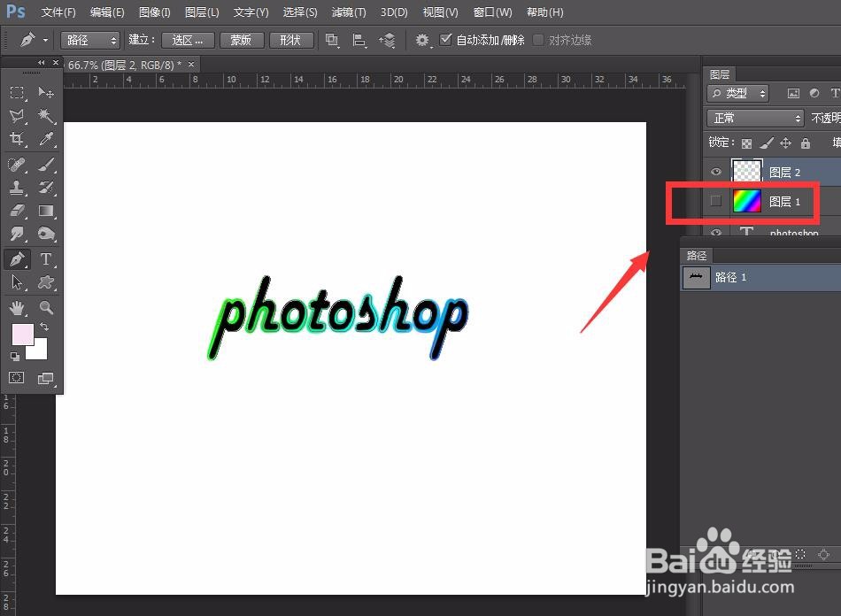Open the 帮助(H) menu
Screen dimensions: 841x616
[x=545, y=12]
